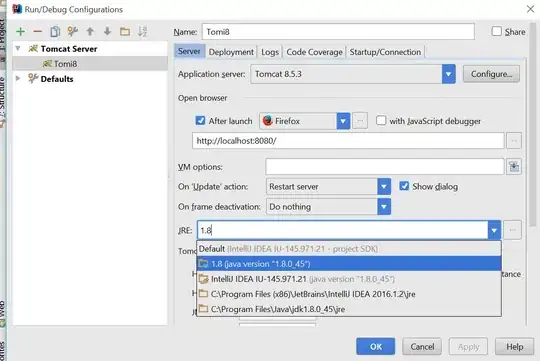540x361 pixels.
Task: Click the browse button next to Firefox
Action: click(x=360, y=121)
